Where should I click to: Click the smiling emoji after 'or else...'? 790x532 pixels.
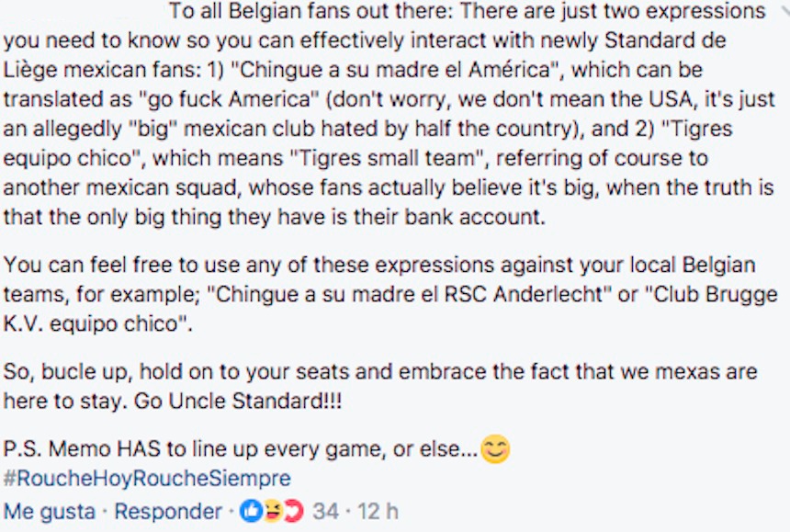495,450
